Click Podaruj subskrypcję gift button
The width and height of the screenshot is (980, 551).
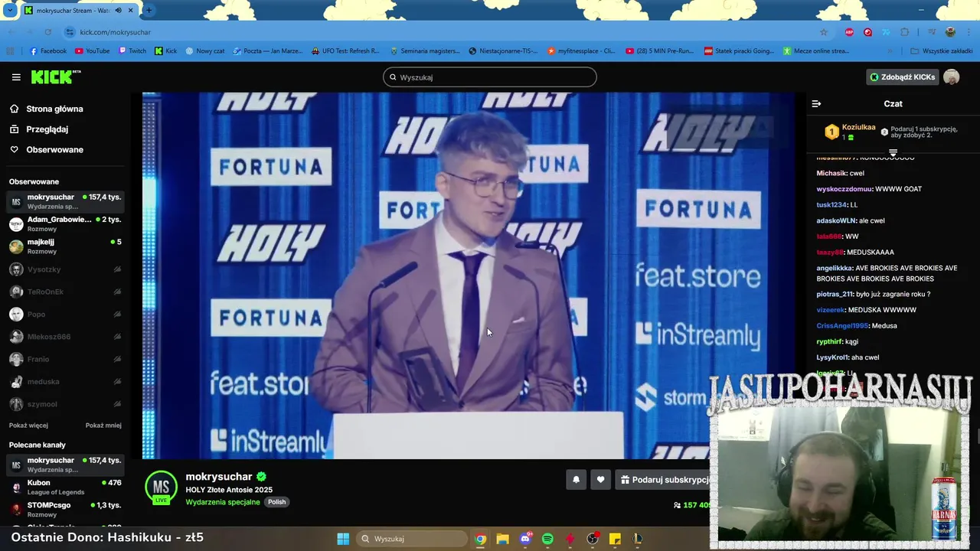click(x=665, y=480)
